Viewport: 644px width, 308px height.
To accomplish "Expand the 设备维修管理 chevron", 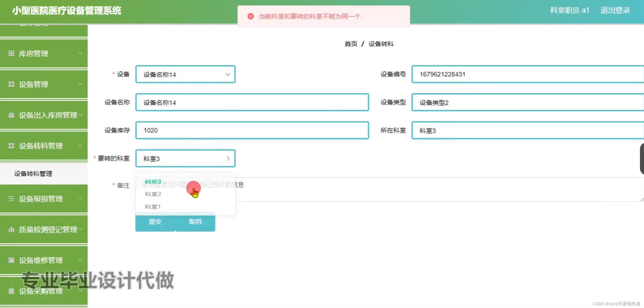I will tap(80, 260).
